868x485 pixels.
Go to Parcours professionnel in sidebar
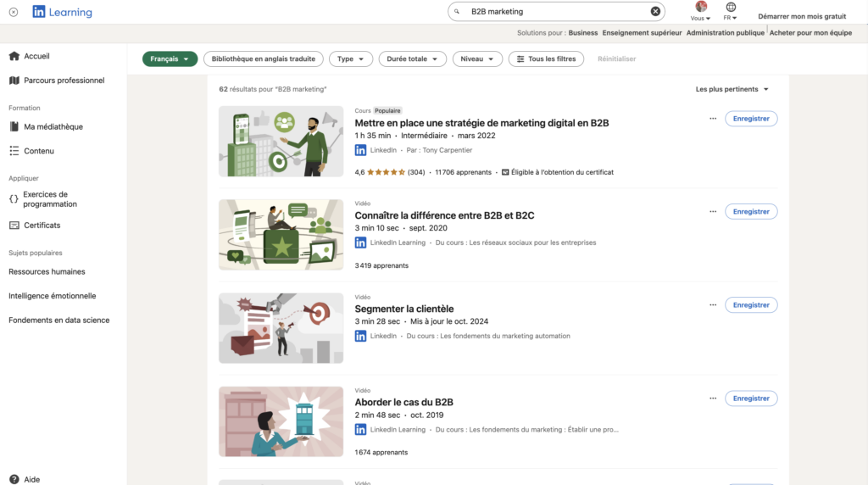64,81
